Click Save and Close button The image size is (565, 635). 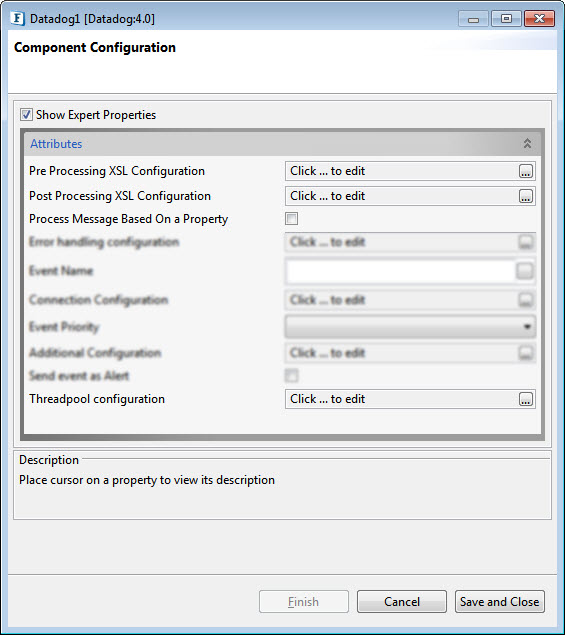click(x=499, y=602)
